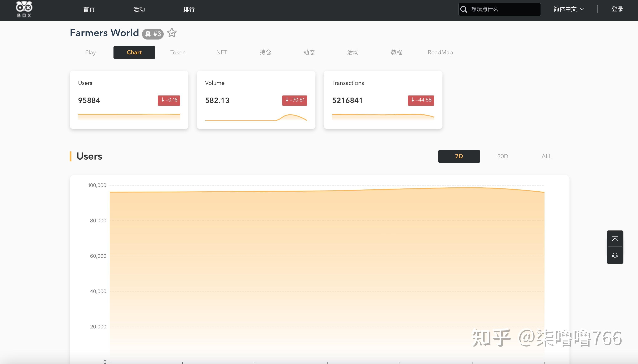Expand the 简体中文 language dropdown

tap(565, 9)
